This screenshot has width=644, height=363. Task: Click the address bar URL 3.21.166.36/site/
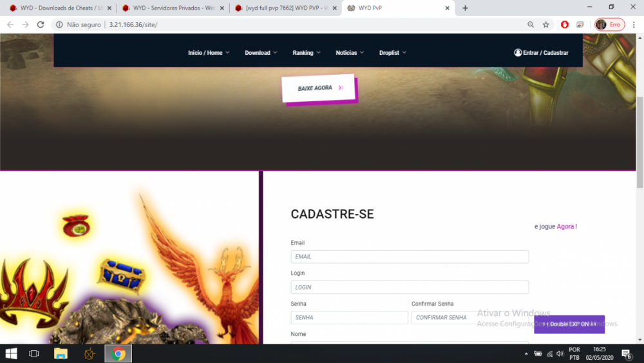[133, 25]
